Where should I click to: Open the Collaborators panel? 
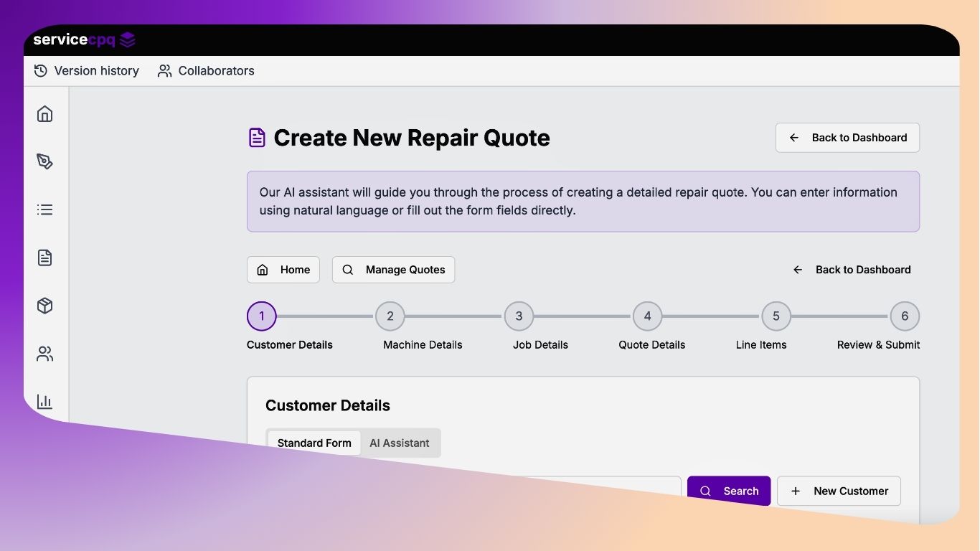(x=207, y=71)
